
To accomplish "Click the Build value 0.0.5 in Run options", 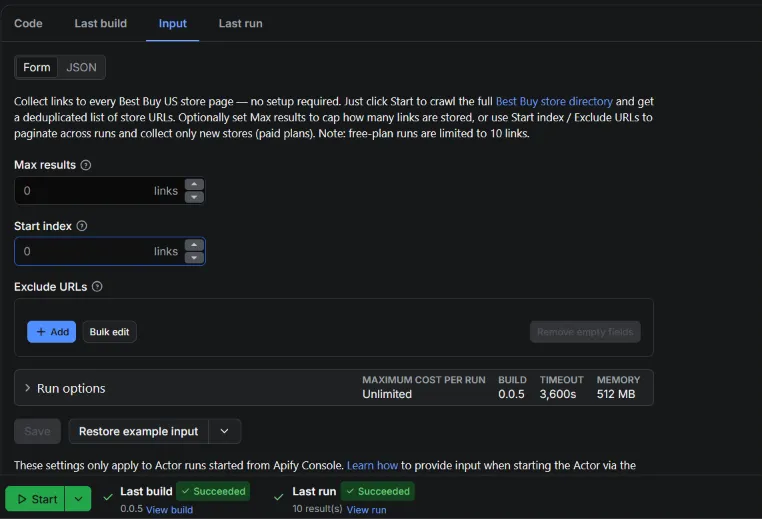I will point(511,394).
